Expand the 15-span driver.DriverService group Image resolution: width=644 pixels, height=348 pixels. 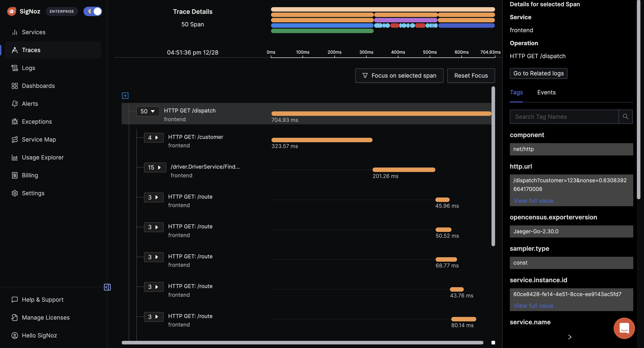(x=155, y=168)
